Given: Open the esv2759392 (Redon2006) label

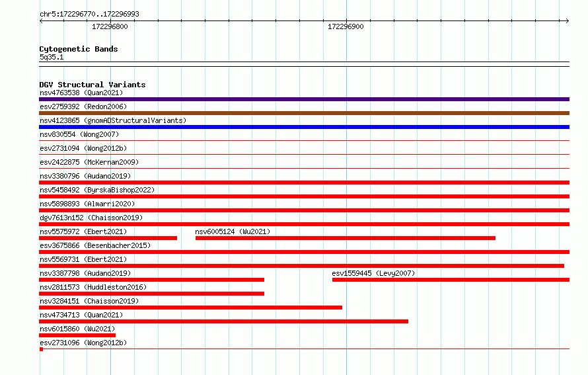Looking at the screenshot, I should 83,106.
